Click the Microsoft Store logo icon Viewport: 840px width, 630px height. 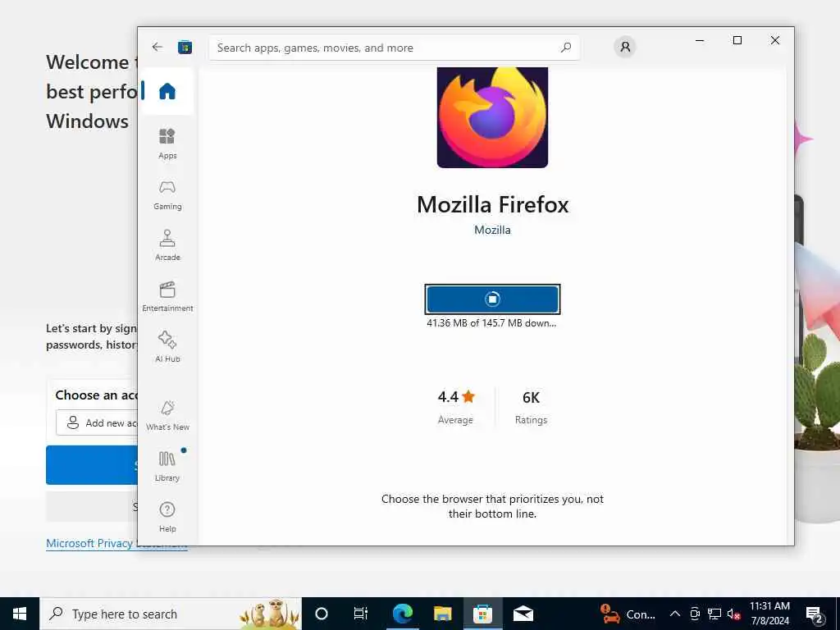pyautogui.click(x=185, y=47)
